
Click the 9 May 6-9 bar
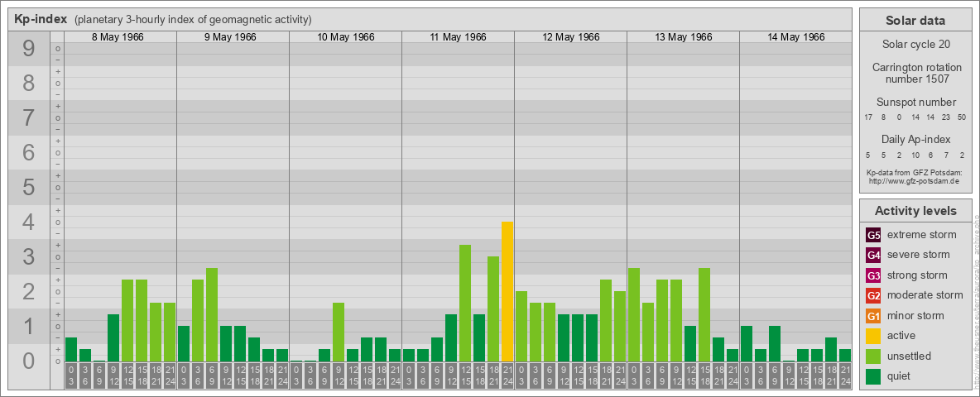click(212, 314)
